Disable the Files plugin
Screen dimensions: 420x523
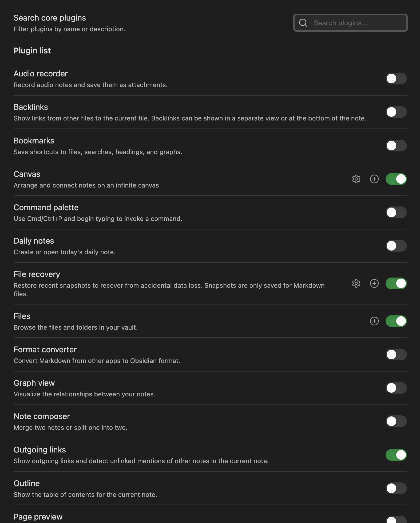396,321
